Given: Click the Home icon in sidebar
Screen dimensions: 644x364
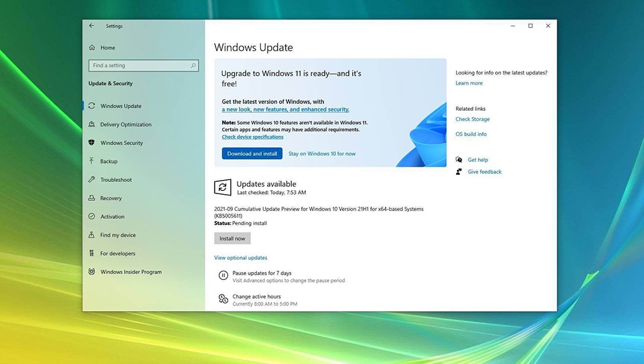Looking at the screenshot, I should (92, 47).
